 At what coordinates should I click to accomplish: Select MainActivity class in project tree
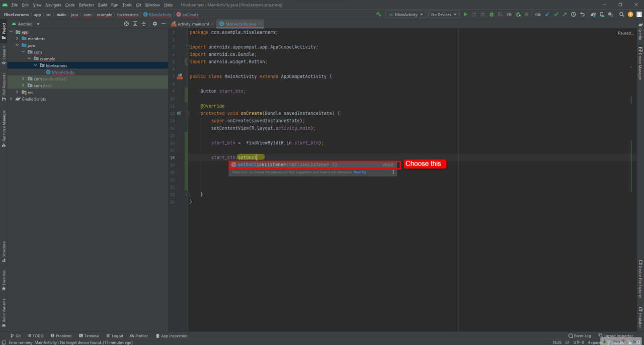point(63,72)
